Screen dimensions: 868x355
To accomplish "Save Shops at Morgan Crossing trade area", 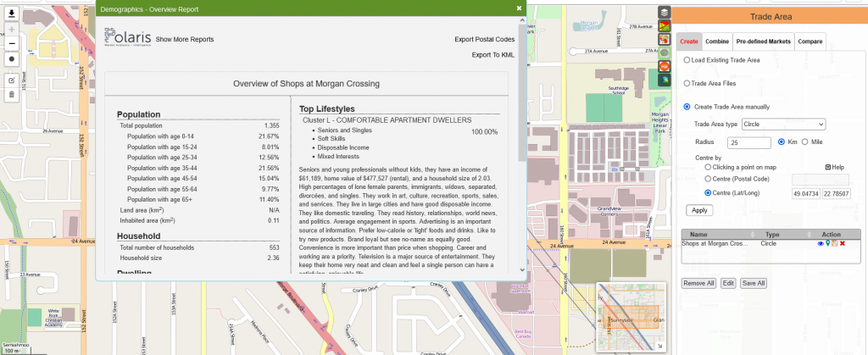I will point(835,243).
